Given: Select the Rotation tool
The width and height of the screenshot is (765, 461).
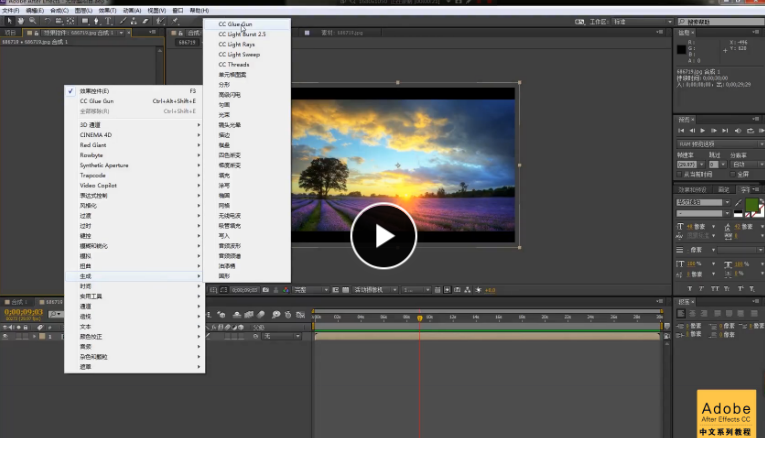Looking at the screenshot, I should coord(47,21).
